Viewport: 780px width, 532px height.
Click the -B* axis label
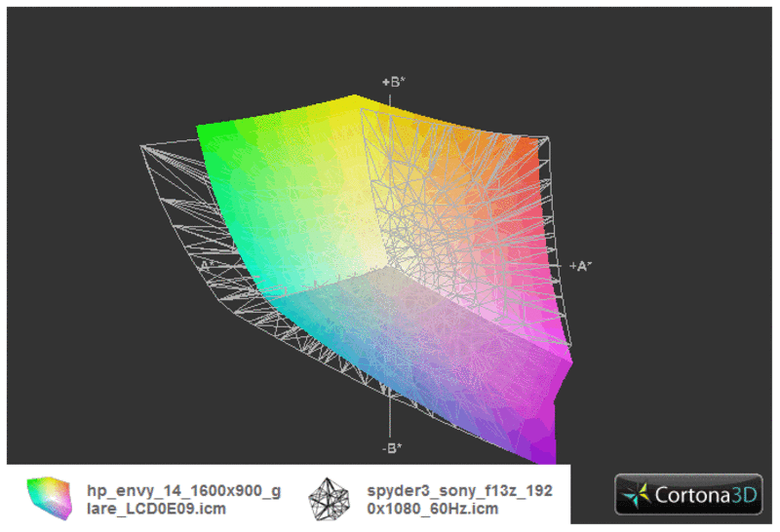coord(392,448)
